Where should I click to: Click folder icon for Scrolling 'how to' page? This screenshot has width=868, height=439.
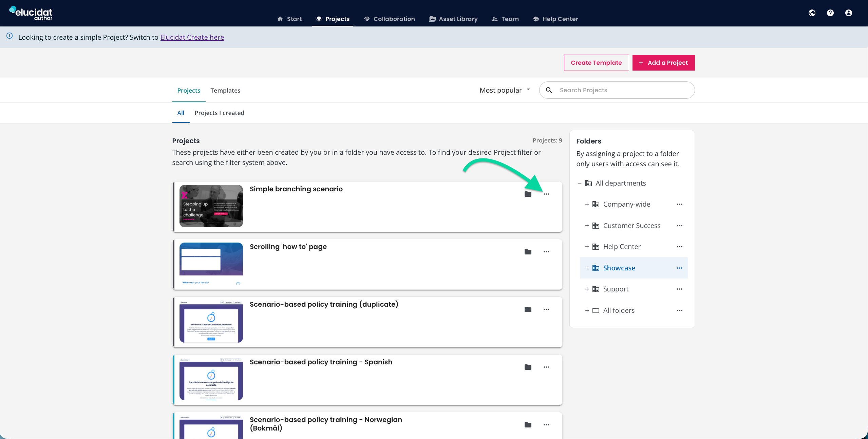pos(528,252)
